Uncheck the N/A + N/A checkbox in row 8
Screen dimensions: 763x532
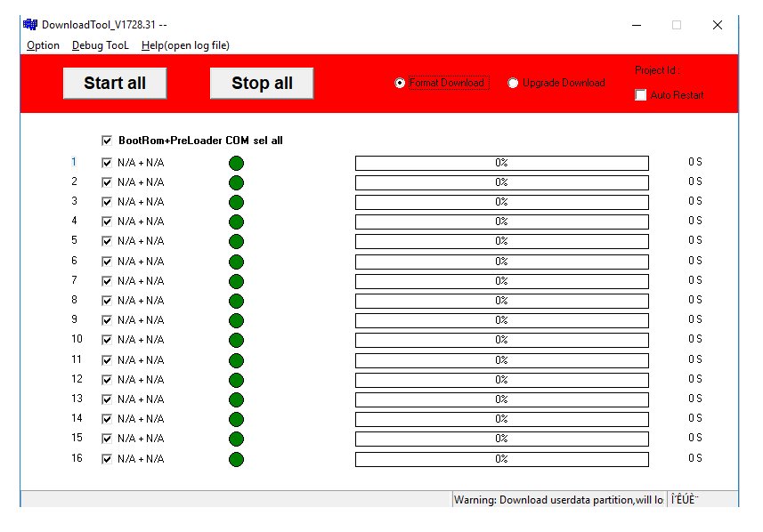107,301
